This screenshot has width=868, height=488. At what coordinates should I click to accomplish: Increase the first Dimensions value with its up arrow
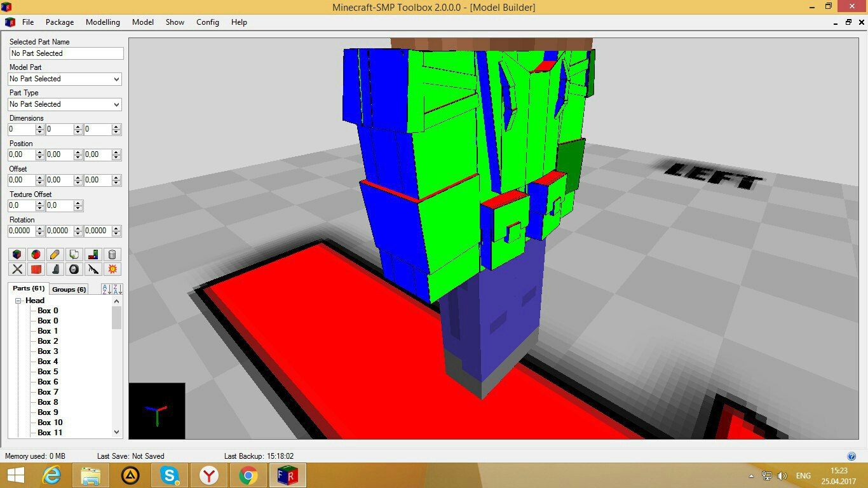point(40,127)
